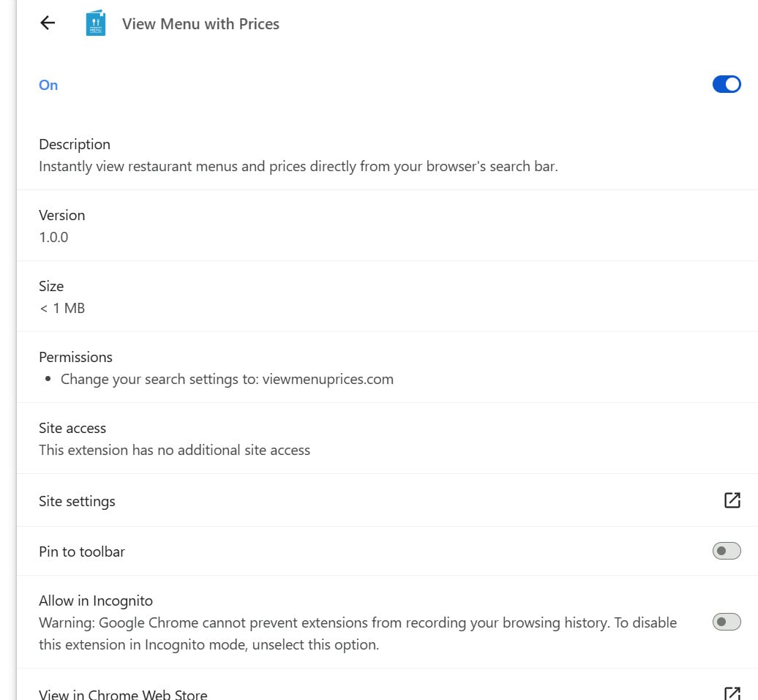
Task: Open Site settings external link icon
Action: (x=732, y=500)
